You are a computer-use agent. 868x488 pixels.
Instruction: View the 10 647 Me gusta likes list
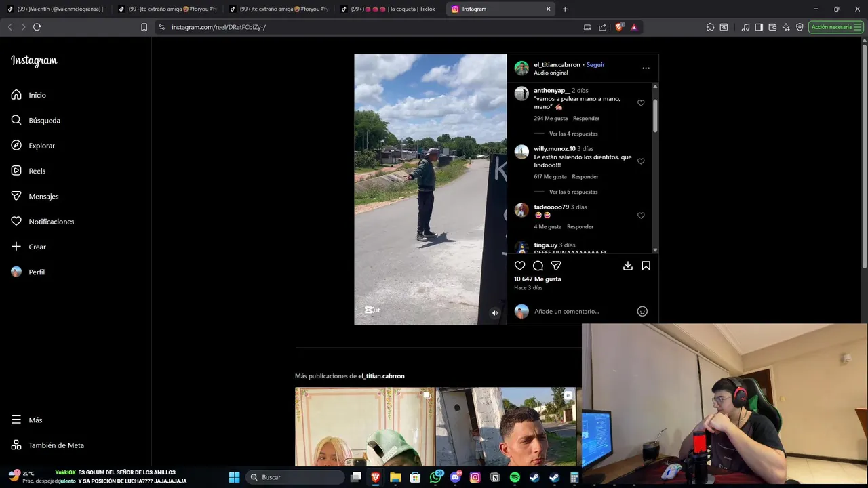coord(538,279)
